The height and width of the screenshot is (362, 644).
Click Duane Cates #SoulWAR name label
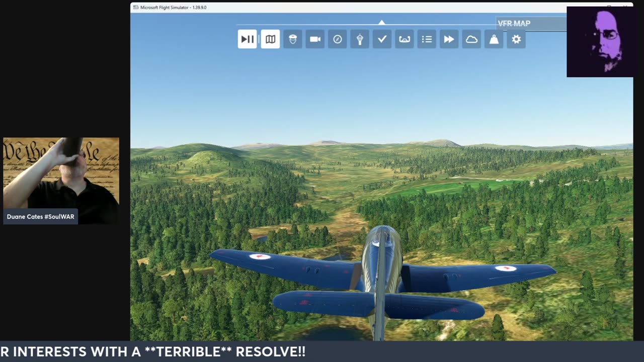pyautogui.click(x=41, y=217)
